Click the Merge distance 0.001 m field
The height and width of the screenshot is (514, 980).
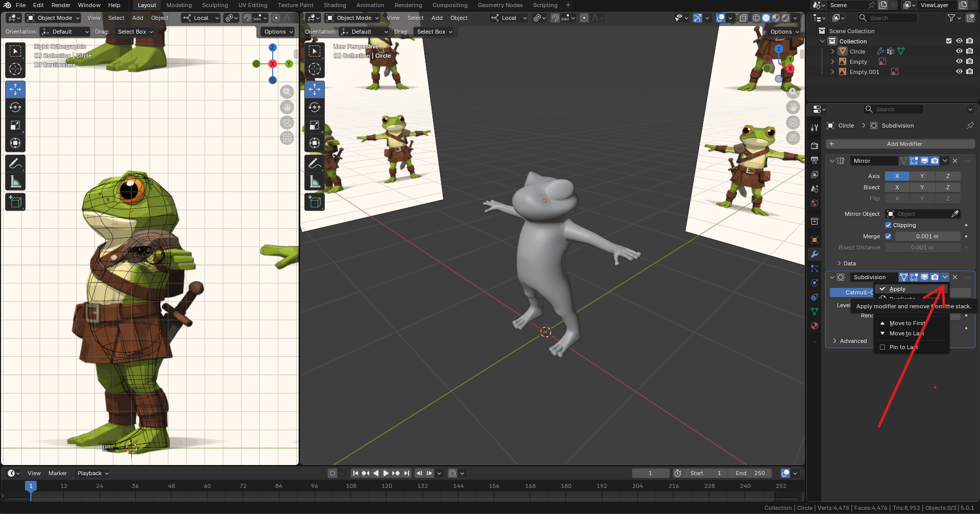927,236
